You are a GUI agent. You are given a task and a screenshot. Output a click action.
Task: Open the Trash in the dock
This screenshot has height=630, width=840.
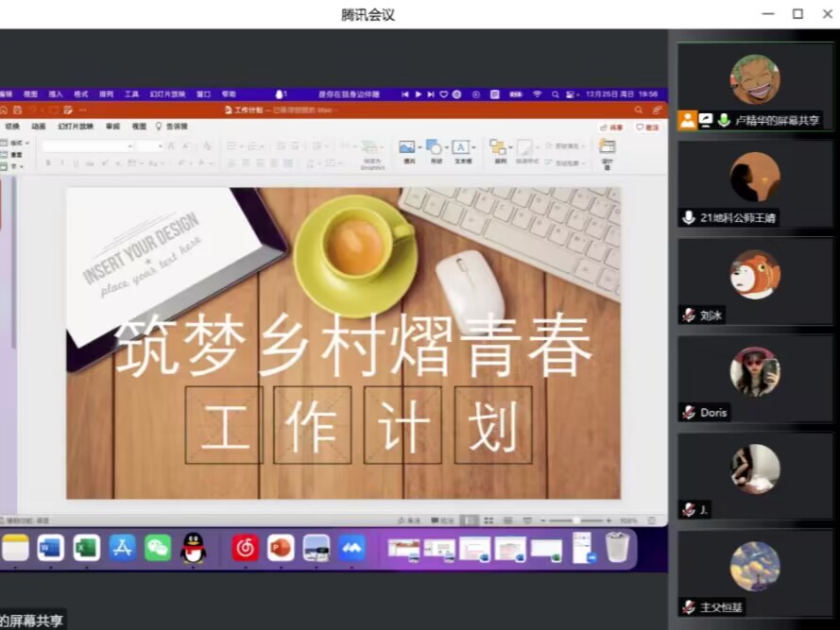tap(617, 547)
